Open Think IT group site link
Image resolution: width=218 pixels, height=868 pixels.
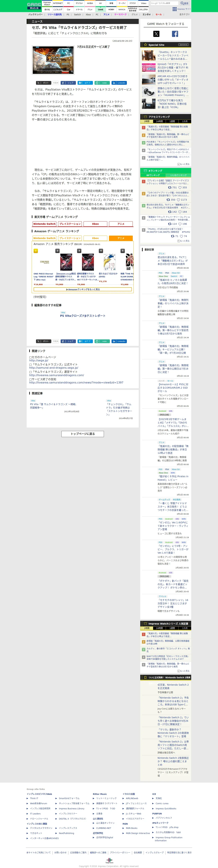pos(34,798)
